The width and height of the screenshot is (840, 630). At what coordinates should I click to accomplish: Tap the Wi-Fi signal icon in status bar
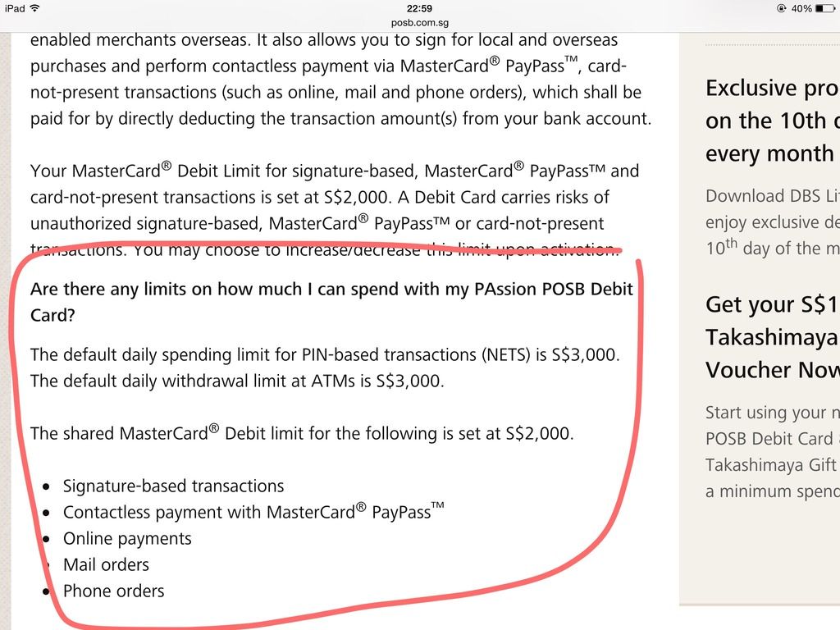coord(35,8)
